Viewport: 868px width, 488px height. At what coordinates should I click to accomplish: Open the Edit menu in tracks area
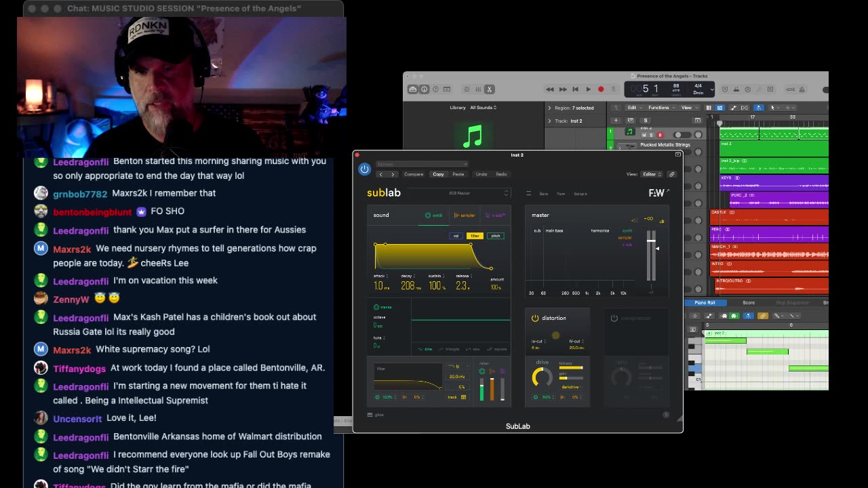click(635, 108)
